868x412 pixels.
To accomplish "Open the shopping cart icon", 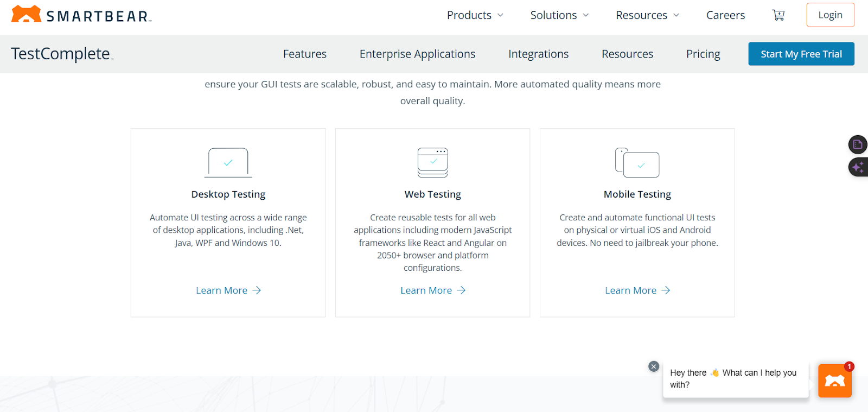I will pos(778,15).
